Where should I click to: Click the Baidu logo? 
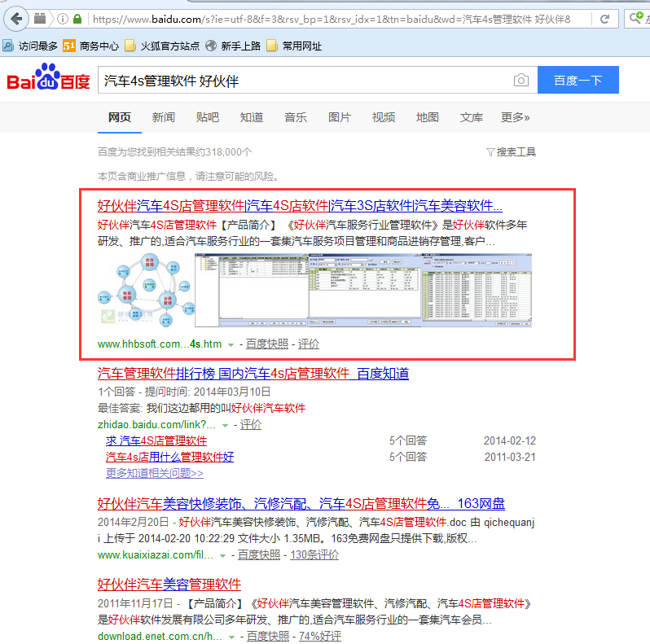click(48, 78)
